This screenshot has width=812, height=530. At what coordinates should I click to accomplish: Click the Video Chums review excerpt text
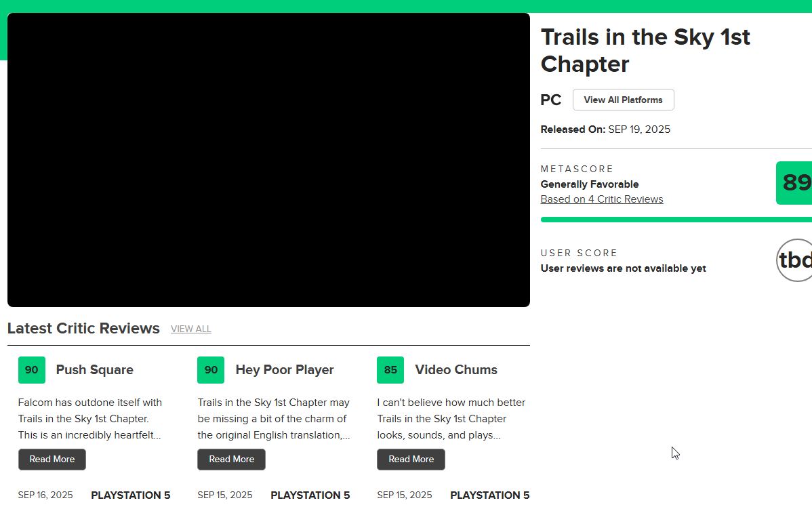click(451, 419)
